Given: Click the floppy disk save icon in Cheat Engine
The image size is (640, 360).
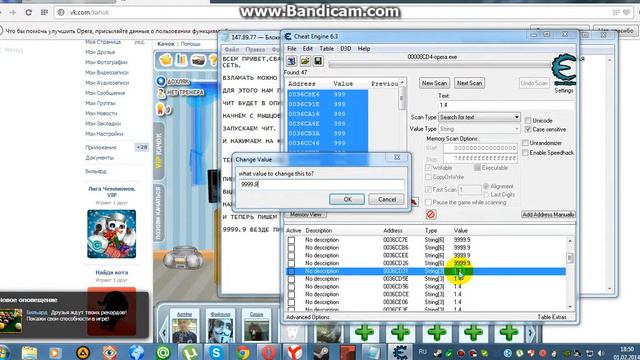Looking at the screenshot, I should pos(318,61).
